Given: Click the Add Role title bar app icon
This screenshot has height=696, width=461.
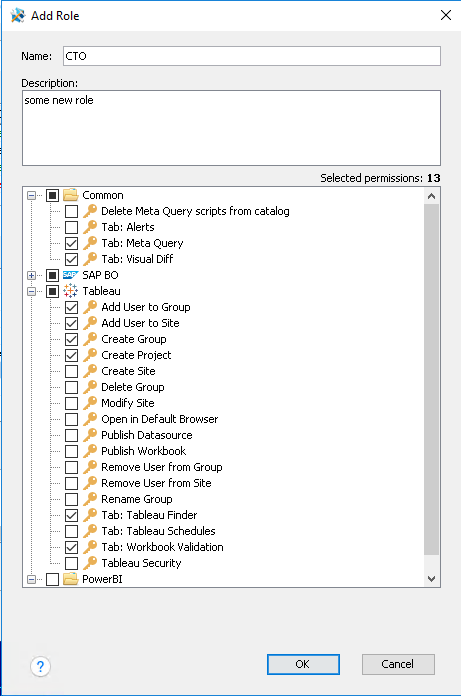Looking at the screenshot, I should (18, 16).
